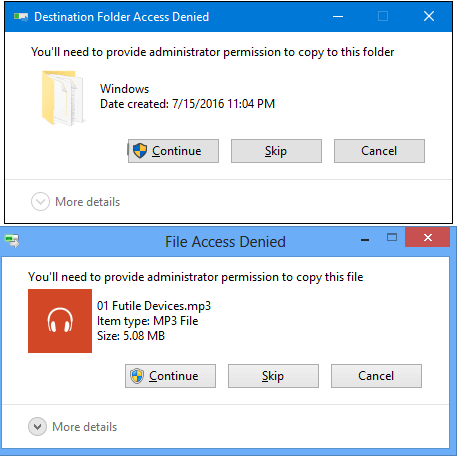Click the Windows folder icon
This screenshot has width=460, height=460.
click(63, 98)
